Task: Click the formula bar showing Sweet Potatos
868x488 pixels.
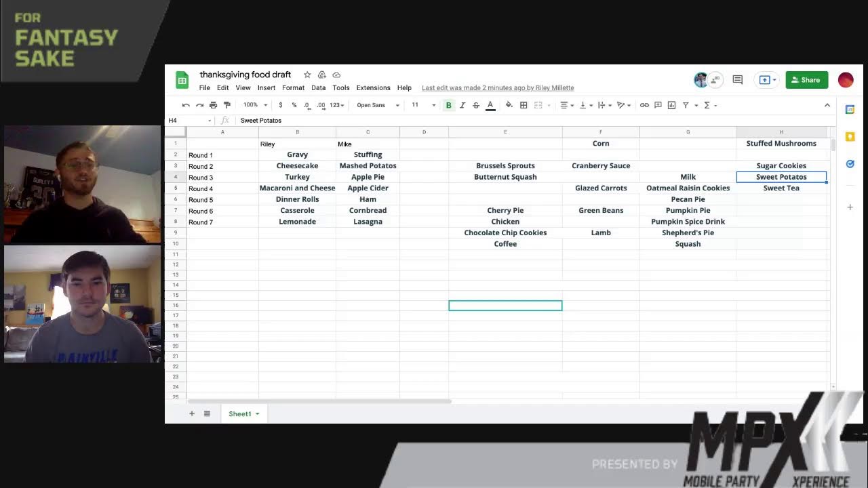Action: (532, 121)
